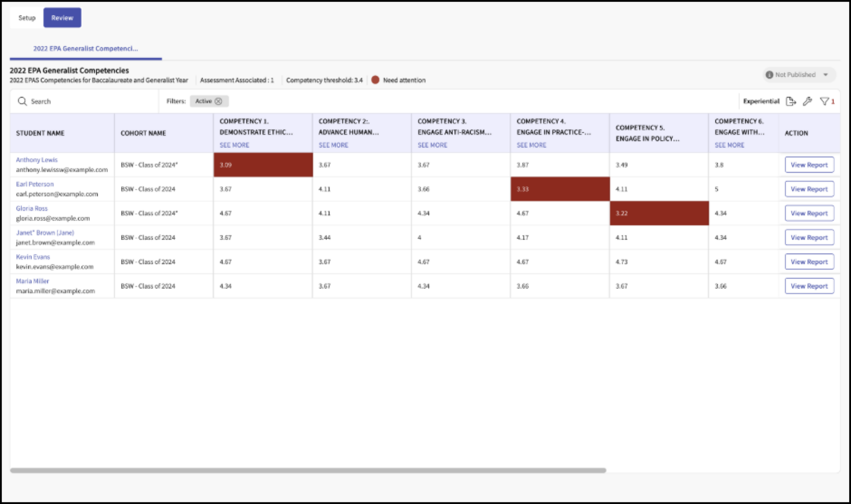The height and width of the screenshot is (504, 851).
Task: Click the Not Published info icon
Action: [x=769, y=75]
